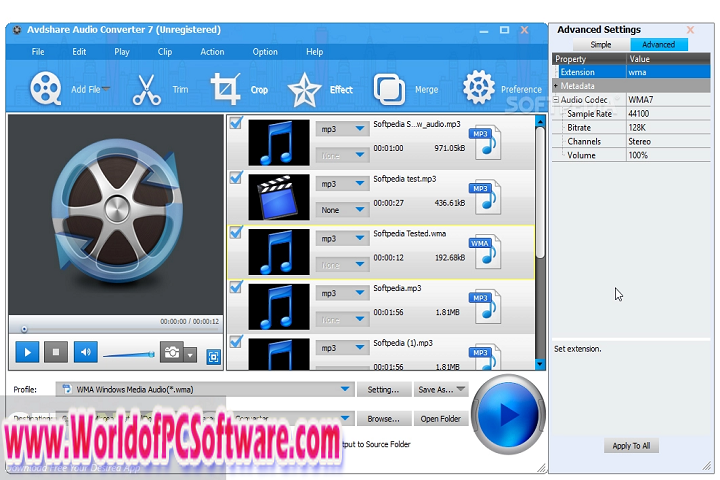This screenshot has width=720, height=480.
Task: Uncheck Softpedia test.mp3 checkbox
Action: pyautogui.click(x=236, y=177)
